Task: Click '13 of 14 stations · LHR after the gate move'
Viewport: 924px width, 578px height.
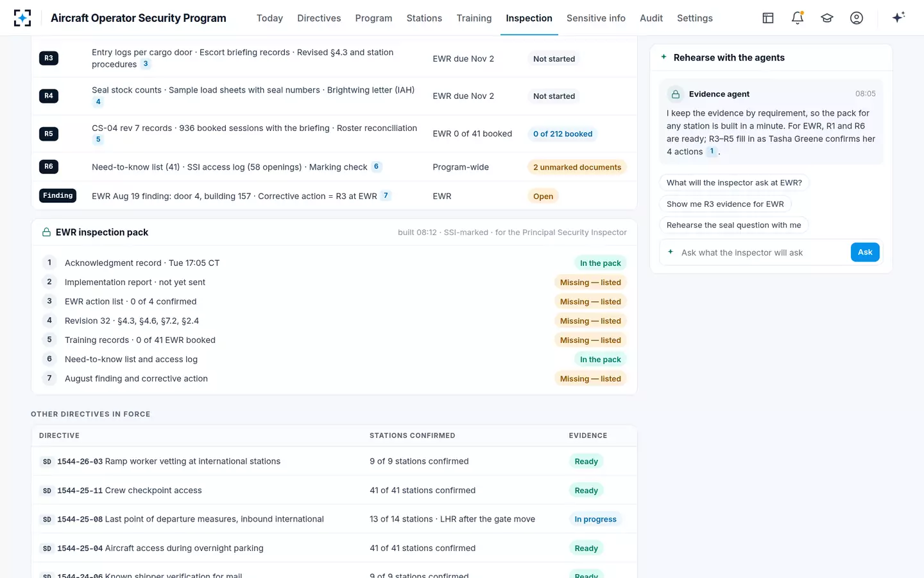Action: [x=452, y=520]
